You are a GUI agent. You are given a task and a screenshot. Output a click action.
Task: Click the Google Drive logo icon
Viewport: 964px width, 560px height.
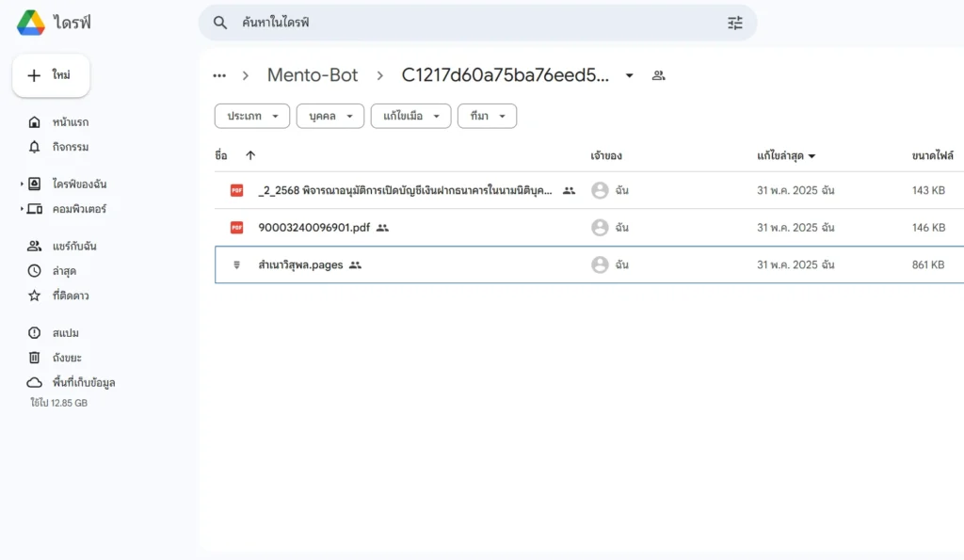pos(31,23)
